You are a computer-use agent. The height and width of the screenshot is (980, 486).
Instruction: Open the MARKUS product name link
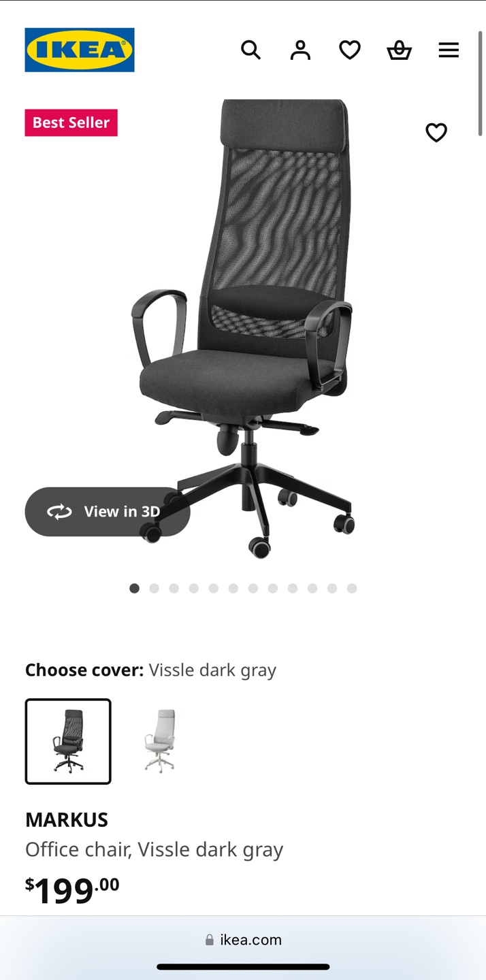click(67, 819)
